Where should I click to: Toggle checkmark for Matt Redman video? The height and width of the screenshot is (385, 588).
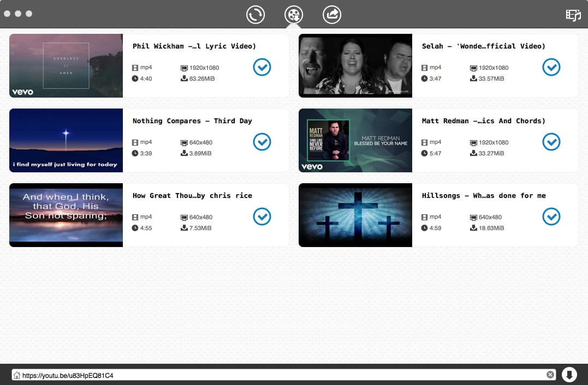[x=551, y=142]
